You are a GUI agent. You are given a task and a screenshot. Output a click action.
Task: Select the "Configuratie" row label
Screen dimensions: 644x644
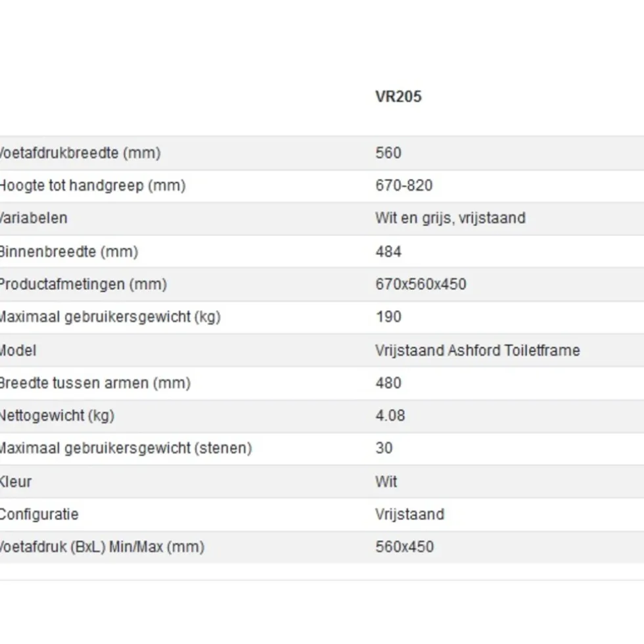[x=39, y=514]
